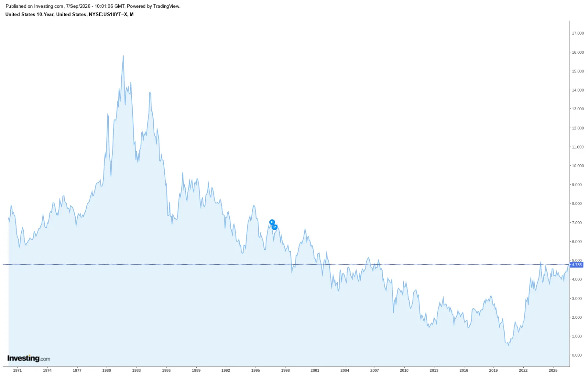588x375 pixels.
Task: Click the 1986 label on the time axis
Action: pyautogui.click(x=166, y=370)
